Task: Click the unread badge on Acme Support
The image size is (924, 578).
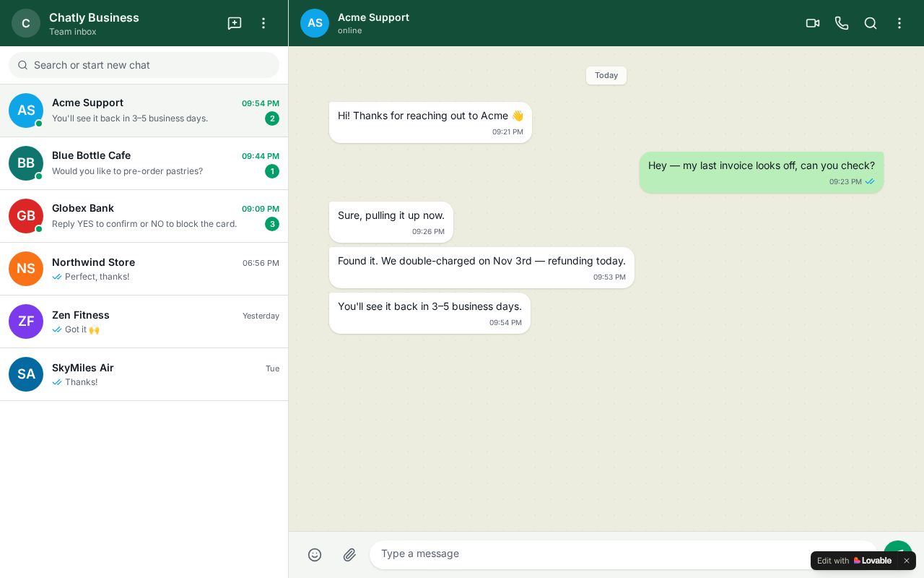Action: coord(272,118)
